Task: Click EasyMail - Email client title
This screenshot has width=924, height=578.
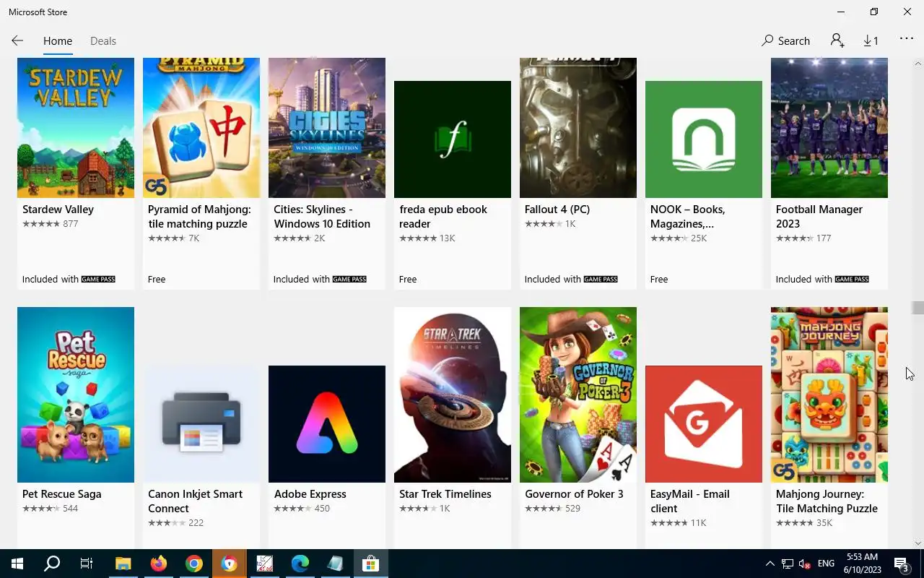Action: (690, 501)
